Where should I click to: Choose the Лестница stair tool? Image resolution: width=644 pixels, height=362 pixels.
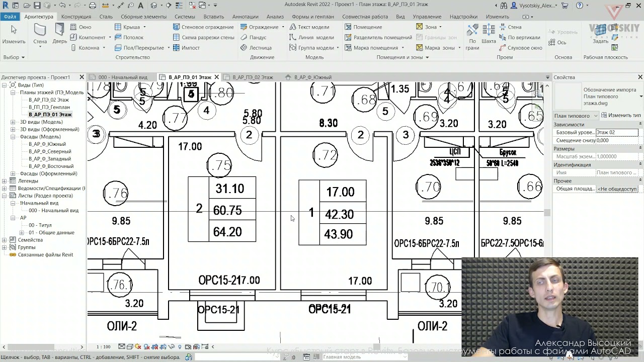[x=256, y=48]
